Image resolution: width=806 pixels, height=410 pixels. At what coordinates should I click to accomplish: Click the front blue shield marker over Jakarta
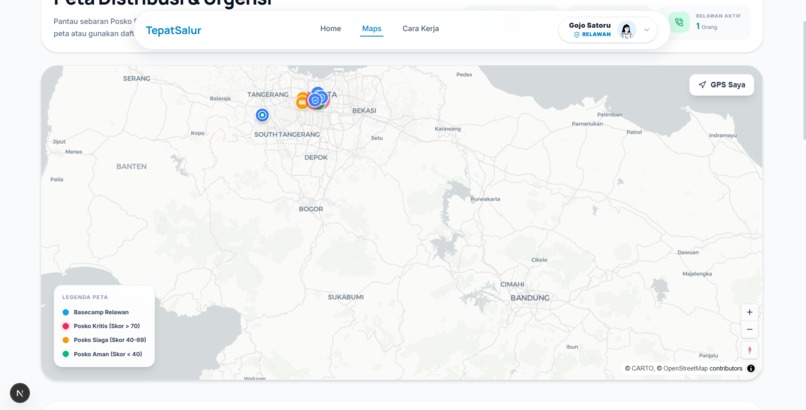(315, 101)
